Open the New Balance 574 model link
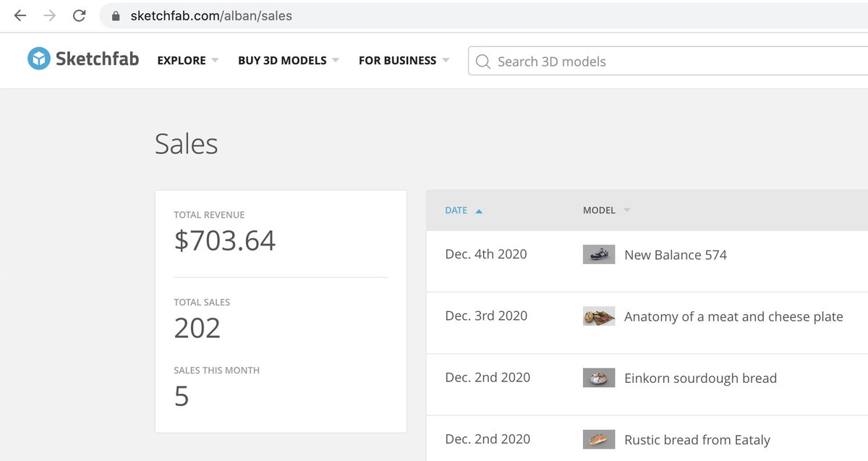Screen dimensions: 868x461 [x=676, y=255]
